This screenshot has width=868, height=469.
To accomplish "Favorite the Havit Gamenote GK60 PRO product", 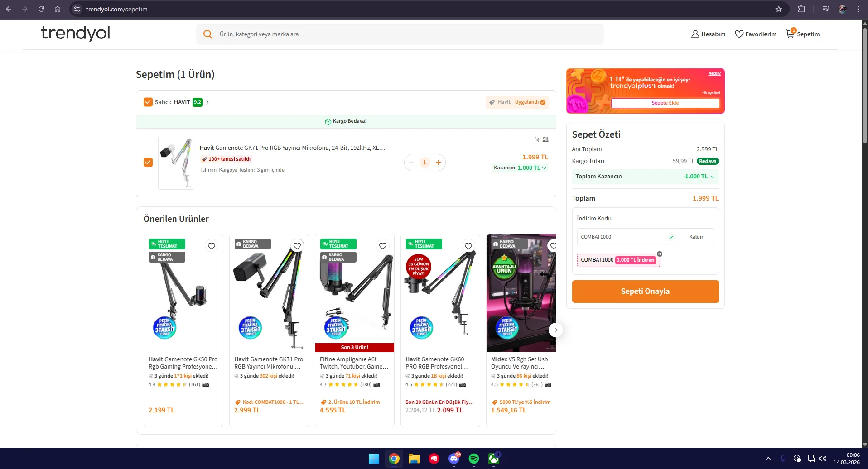I will pyautogui.click(x=468, y=246).
